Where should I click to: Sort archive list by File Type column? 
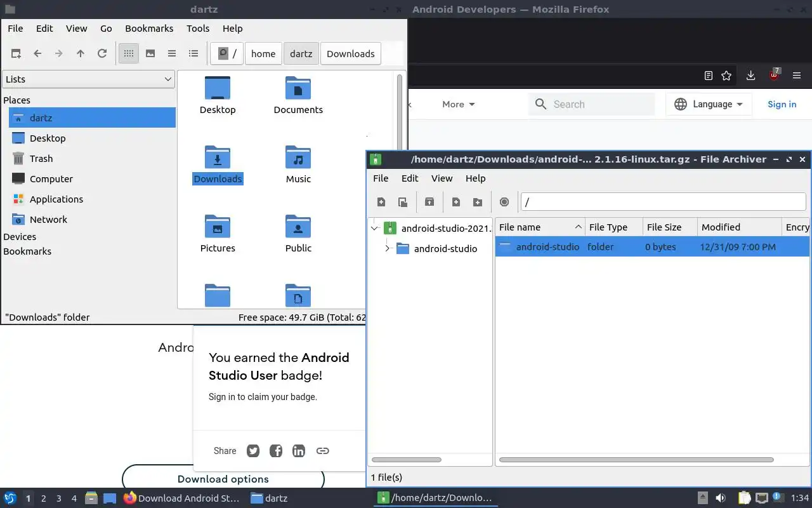tap(614, 227)
